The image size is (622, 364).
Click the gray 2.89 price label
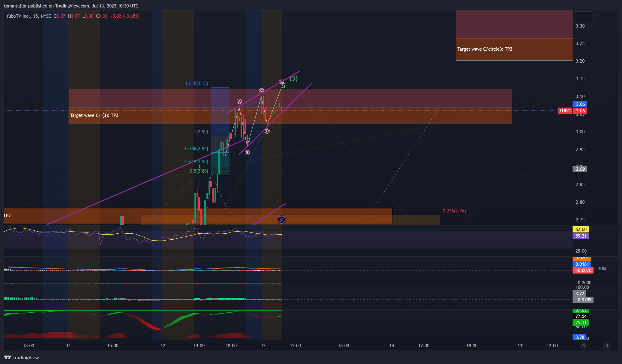tap(580, 169)
